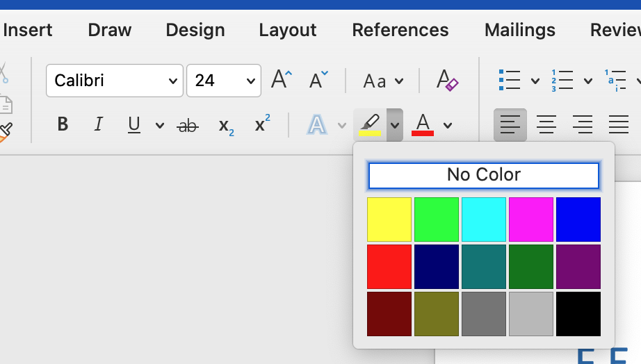Click the text highlighter pen icon
The height and width of the screenshot is (364, 641).
click(x=369, y=125)
